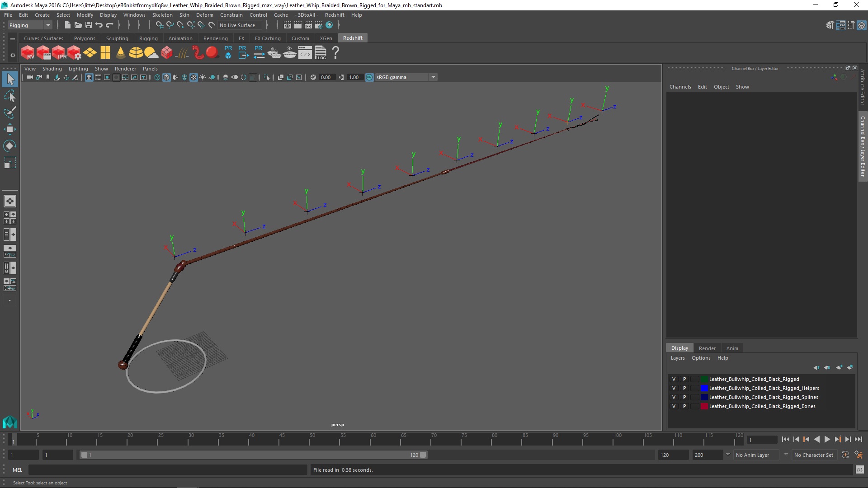Screen dimensions: 868x488
Task: Go to start of playback range
Action: point(785,439)
